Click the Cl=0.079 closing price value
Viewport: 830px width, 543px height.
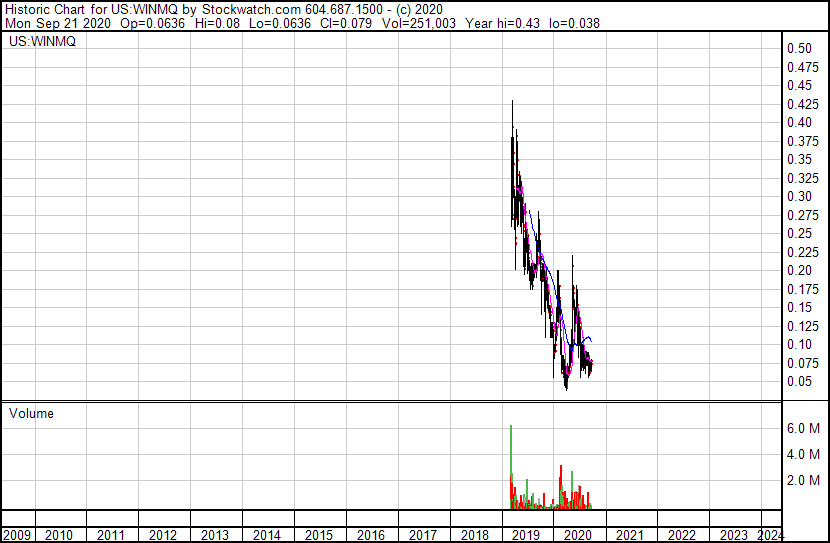pos(346,23)
